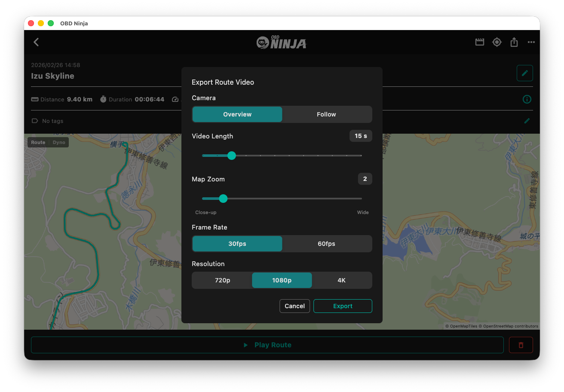Click the Close-up slider label
564x392 pixels.
tap(206, 212)
